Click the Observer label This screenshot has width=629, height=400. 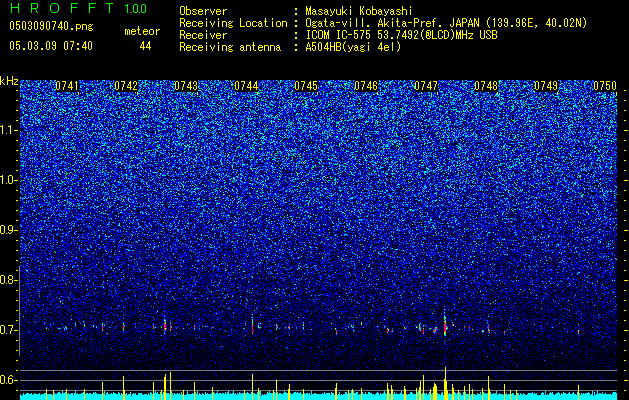pyautogui.click(x=203, y=11)
